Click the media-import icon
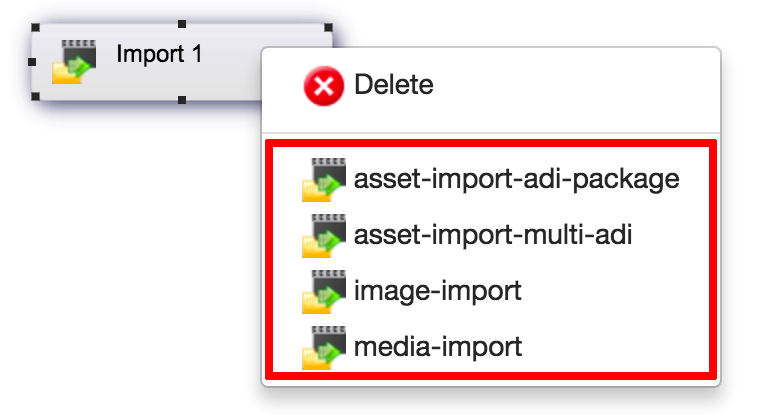The width and height of the screenshot is (766, 416). pyautogui.click(x=324, y=348)
